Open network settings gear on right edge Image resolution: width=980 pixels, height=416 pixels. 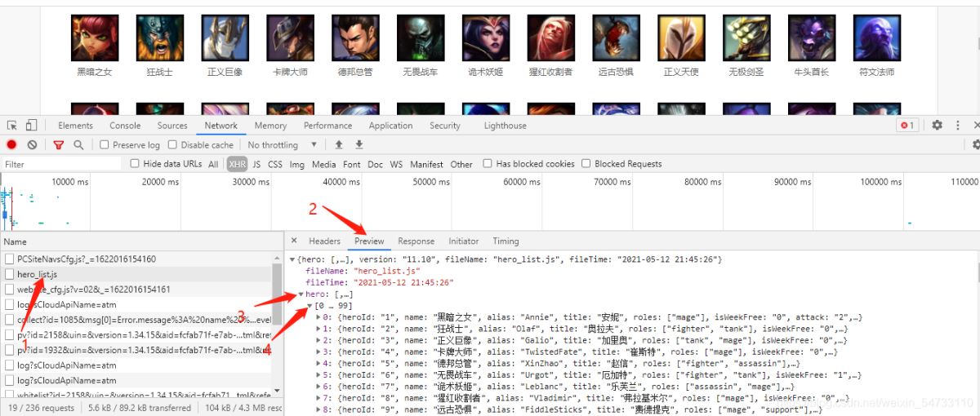(975, 144)
